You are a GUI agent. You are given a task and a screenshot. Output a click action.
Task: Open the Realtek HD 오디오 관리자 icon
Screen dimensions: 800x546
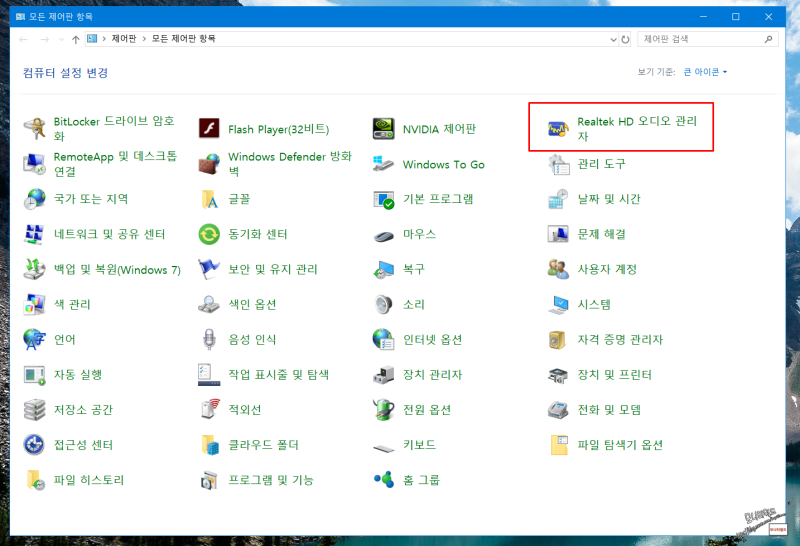[558, 129]
